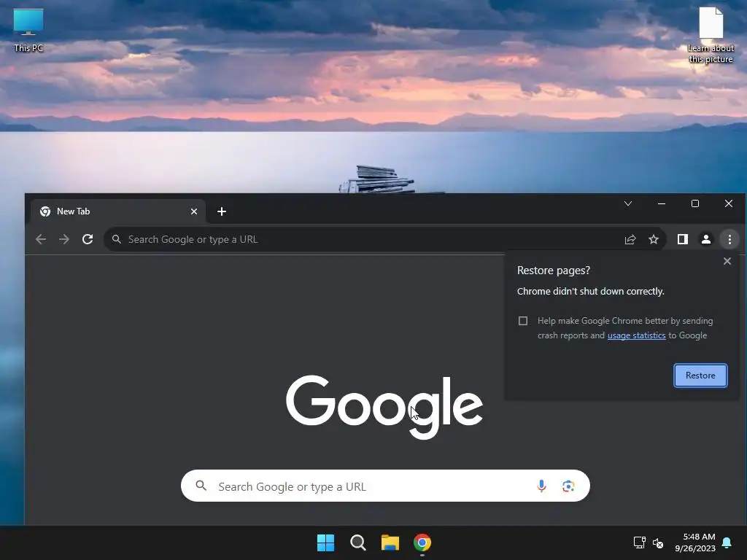Image resolution: width=747 pixels, height=560 pixels.
Task: Close the Chrome window
Action: click(x=729, y=204)
